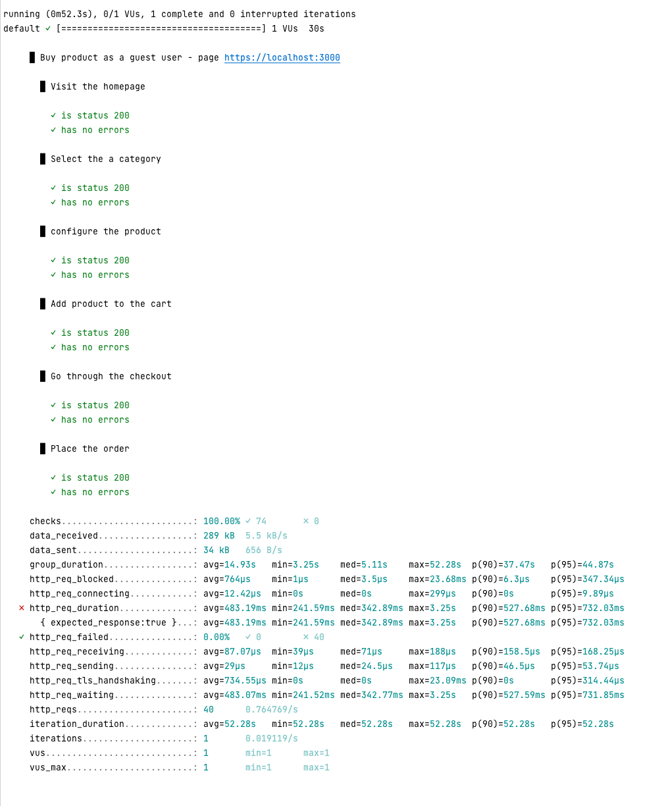Click the http_req_waiting metric name
This screenshot has width=672, height=806.
tap(71, 695)
